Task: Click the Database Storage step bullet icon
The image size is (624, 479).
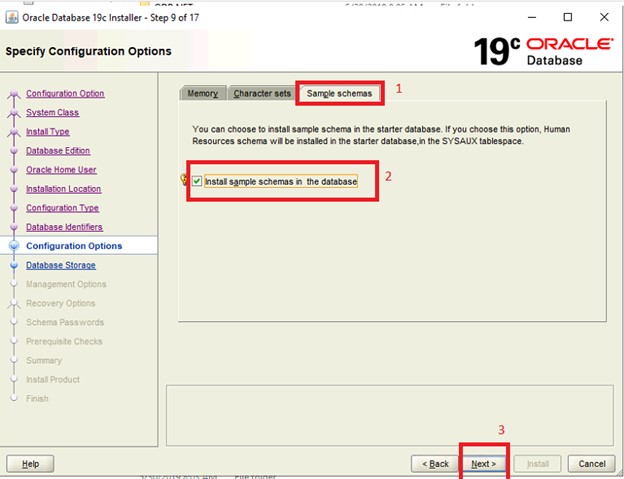Action: pyautogui.click(x=13, y=266)
